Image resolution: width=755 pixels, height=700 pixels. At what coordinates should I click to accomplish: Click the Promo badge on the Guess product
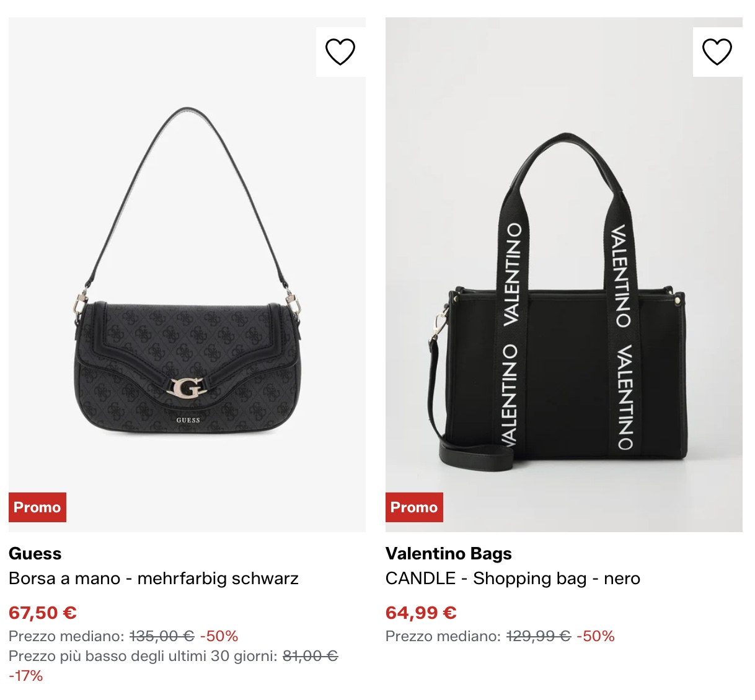(37, 507)
